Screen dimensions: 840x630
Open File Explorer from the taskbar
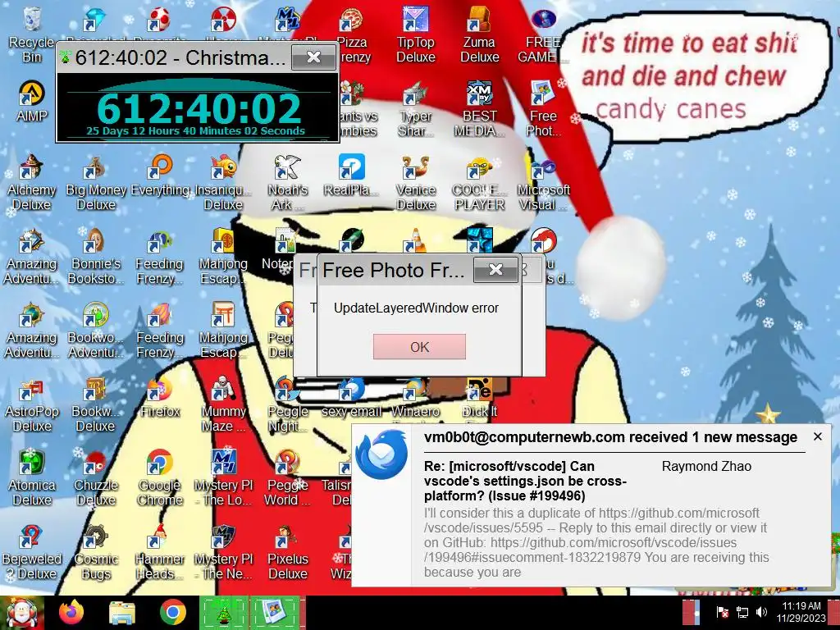click(x=122, y=613)
